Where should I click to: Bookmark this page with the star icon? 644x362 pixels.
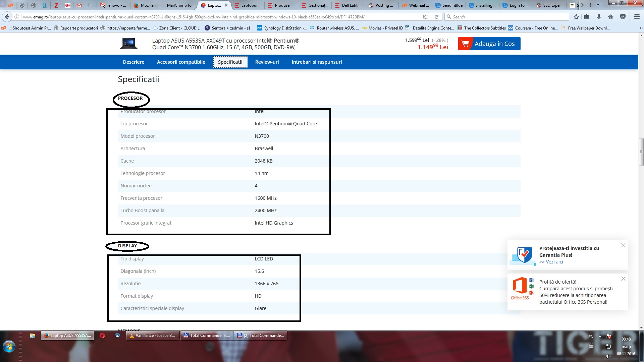click(576, 17)
